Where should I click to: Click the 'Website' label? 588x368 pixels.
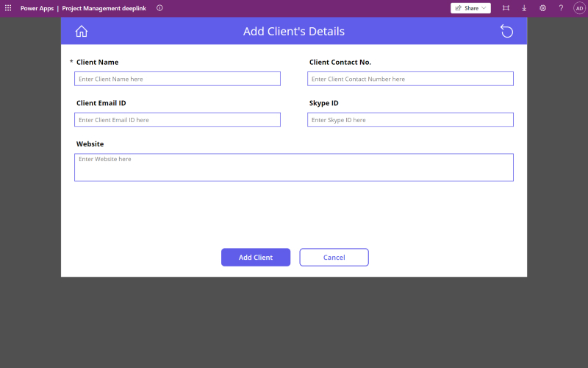pos(90,144)
